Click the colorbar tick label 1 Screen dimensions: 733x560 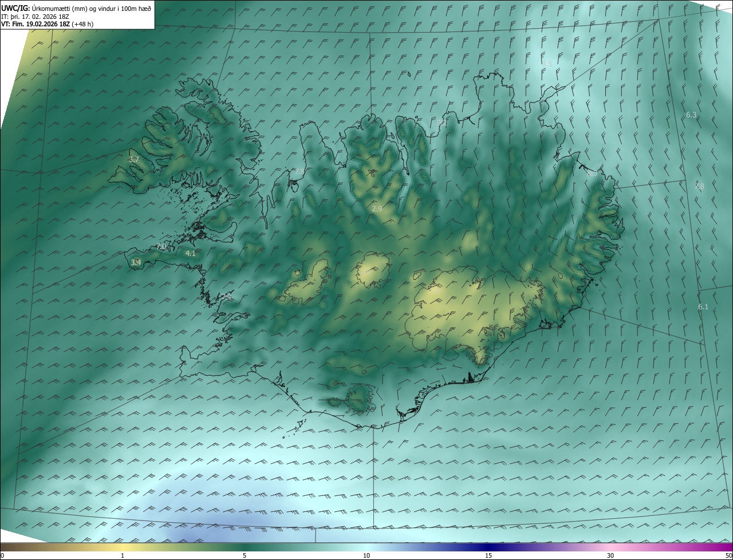(x=123, y=555)
